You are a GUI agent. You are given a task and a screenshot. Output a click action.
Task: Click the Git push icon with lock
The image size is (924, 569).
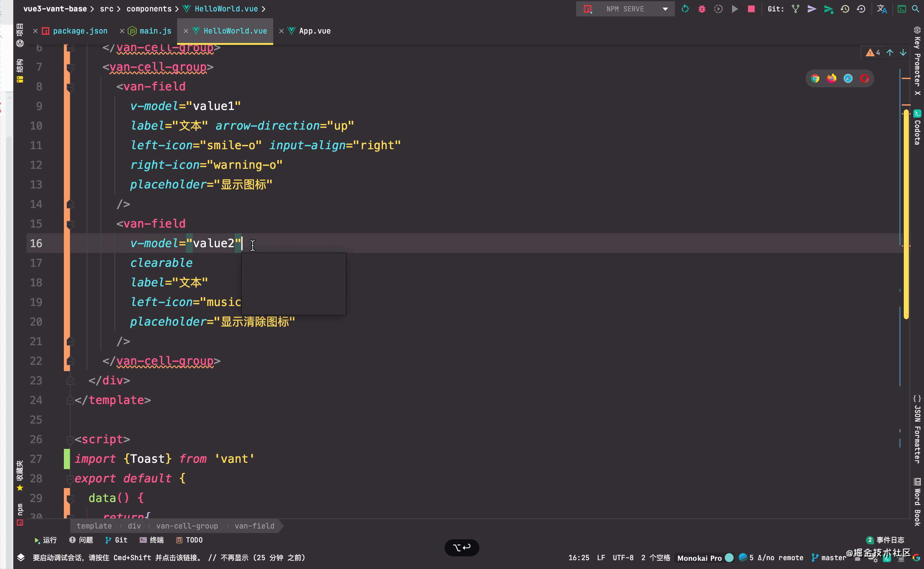(829, 9)
